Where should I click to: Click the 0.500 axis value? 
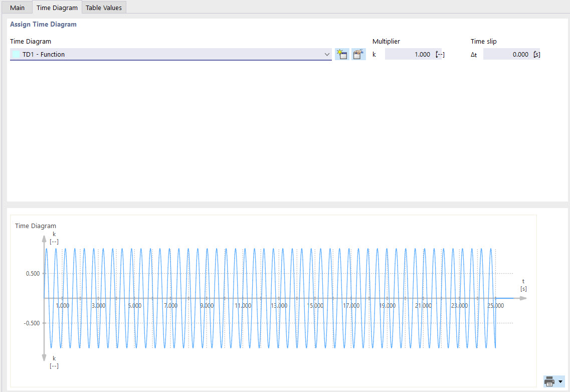33,274
